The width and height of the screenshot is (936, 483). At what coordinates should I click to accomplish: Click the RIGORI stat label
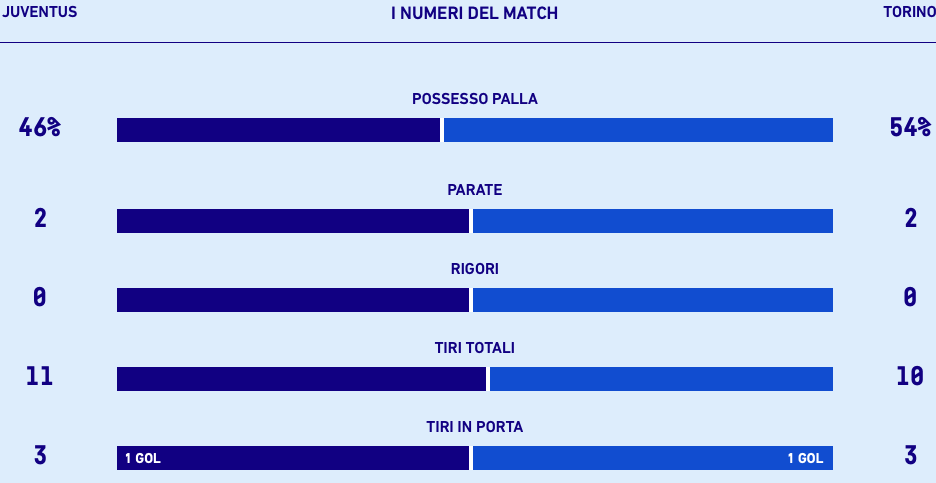[475, 269]
